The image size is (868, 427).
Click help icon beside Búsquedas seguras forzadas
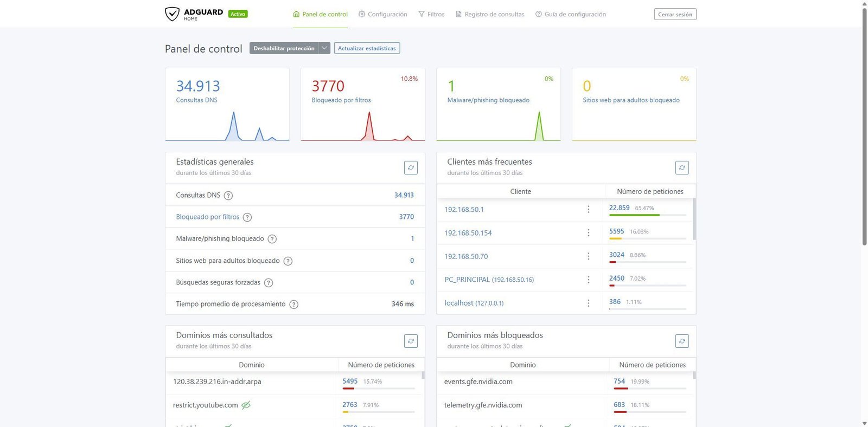coord(269,283)
